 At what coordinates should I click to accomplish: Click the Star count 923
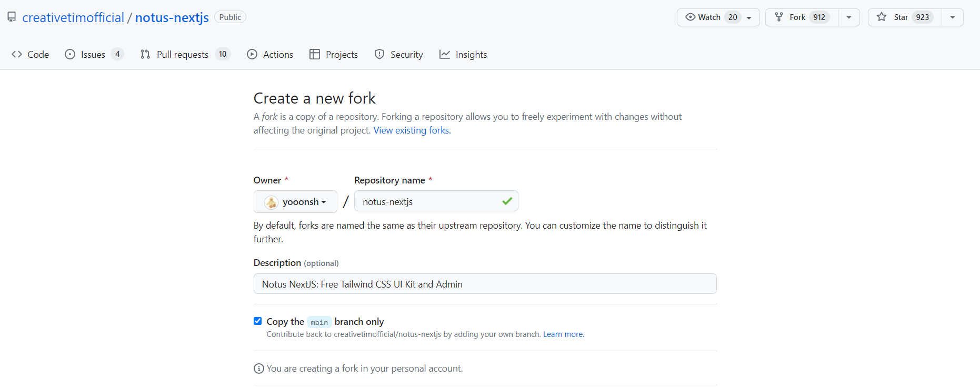click(x=923, y=17)
